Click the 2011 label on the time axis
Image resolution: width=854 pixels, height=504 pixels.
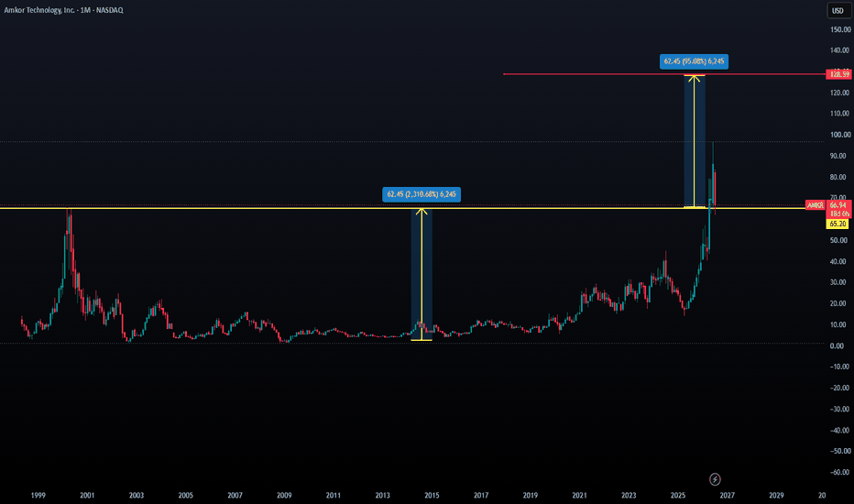tap(334, 495)
